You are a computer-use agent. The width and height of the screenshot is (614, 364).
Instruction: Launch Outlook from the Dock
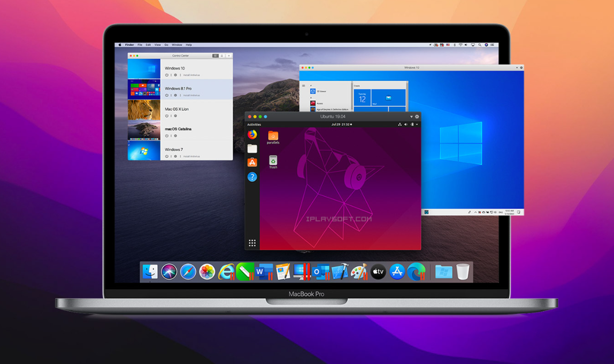click(x=321, y=272)
